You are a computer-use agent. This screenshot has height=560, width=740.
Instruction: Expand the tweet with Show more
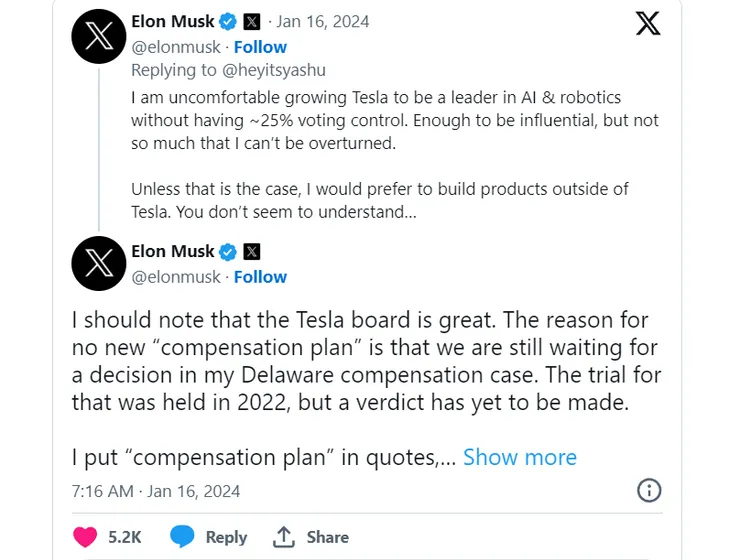pyautogui.click(x=519, y=457)
